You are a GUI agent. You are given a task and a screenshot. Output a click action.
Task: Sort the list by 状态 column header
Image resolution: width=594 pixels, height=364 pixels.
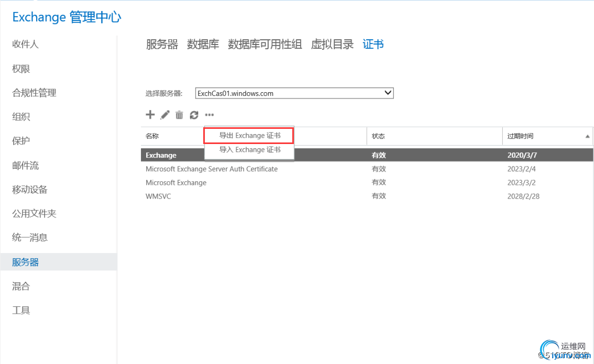coord(378,136)
